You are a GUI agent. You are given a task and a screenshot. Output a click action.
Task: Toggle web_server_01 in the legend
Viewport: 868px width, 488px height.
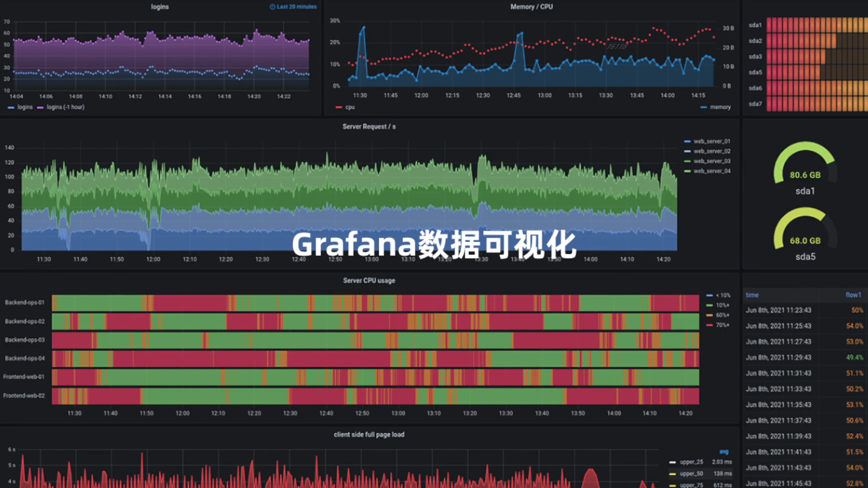708,141
